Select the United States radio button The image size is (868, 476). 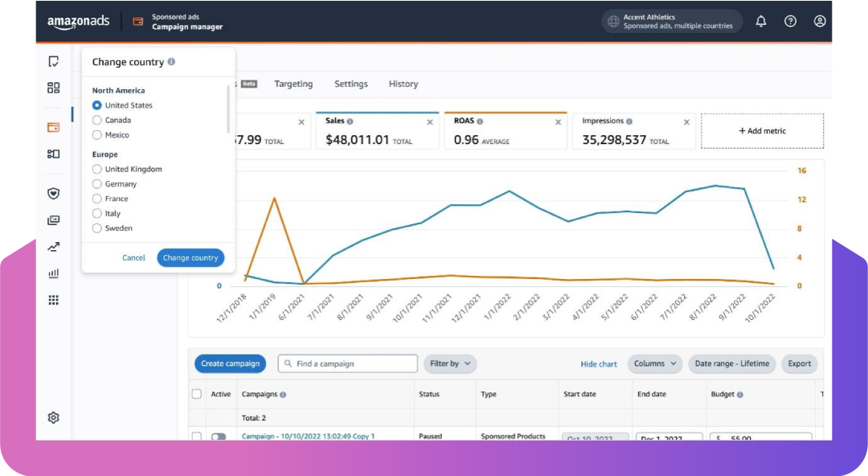point(97,105)
